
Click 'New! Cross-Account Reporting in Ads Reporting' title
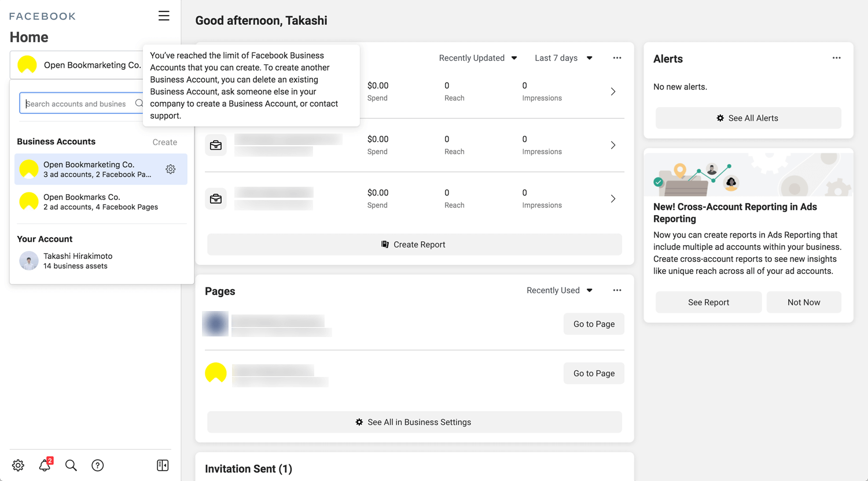pos(735,213)
